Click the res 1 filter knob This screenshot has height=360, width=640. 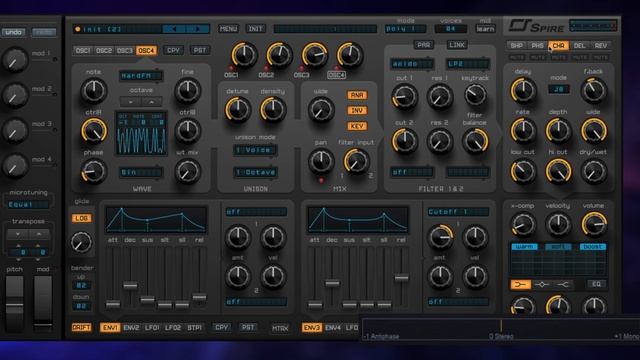coord(440,96)
